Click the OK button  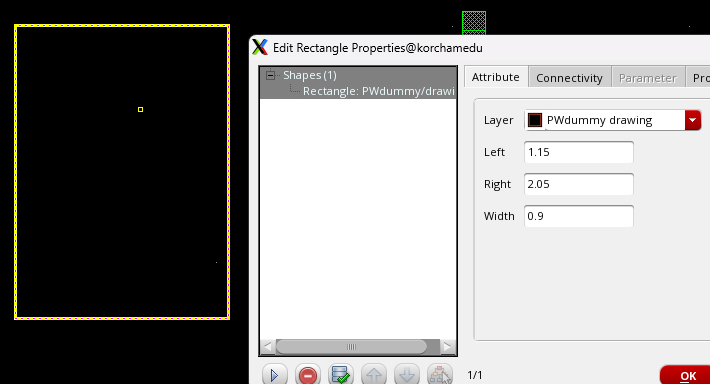pyautogui.click(x=687, y=375)
